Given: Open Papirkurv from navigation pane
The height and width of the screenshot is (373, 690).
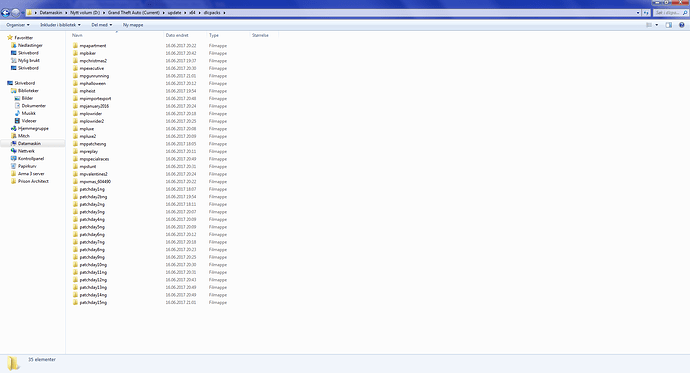Looking at the screenshot, I should pos(27,166).
